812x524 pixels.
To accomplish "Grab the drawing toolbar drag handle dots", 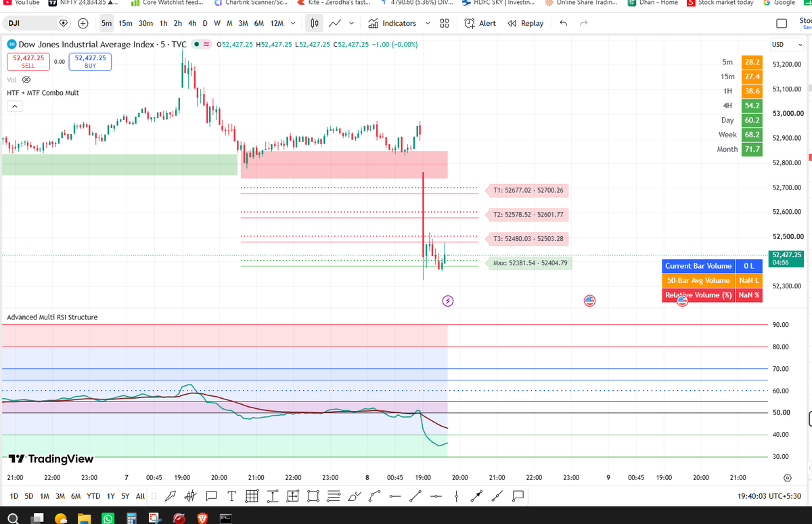I will [153, 496].
